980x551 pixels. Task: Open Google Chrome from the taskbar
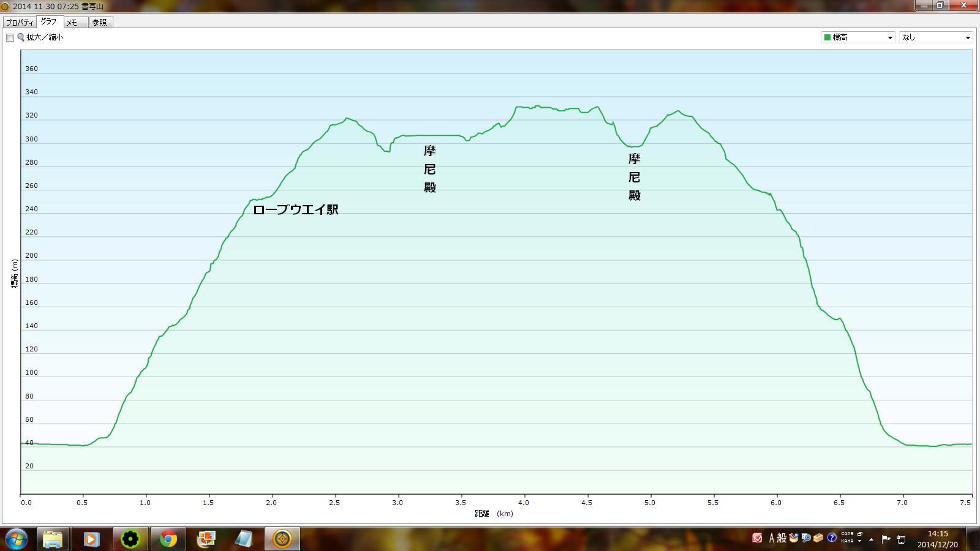[168, 539]
